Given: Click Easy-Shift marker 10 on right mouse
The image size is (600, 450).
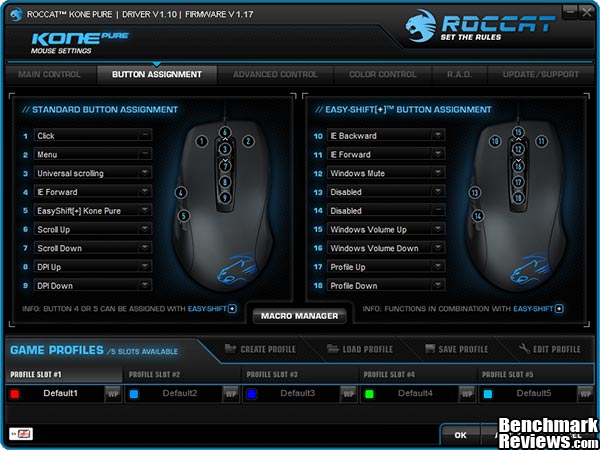Looking at the screenshot, I should point(495,142).
